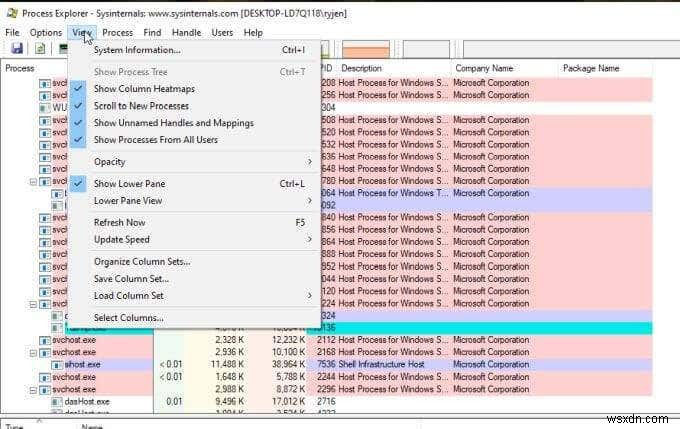Click the 5,788 K working set value

tap(291, 377)
